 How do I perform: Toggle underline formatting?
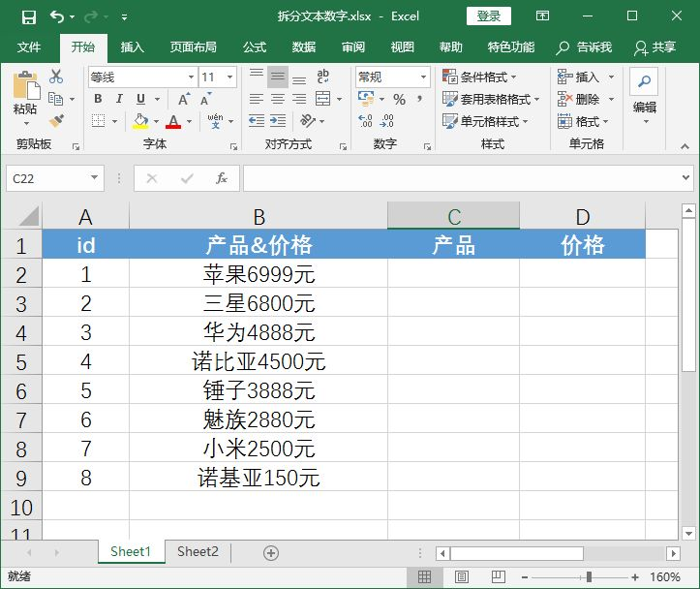[x=140, y=99]
